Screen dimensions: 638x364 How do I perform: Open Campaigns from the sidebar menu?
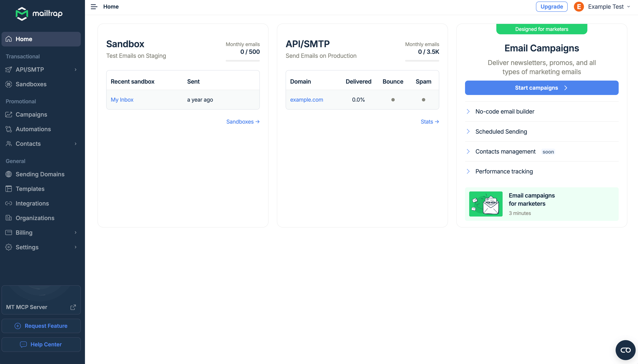pyautogui.click(x=41, y=115)
